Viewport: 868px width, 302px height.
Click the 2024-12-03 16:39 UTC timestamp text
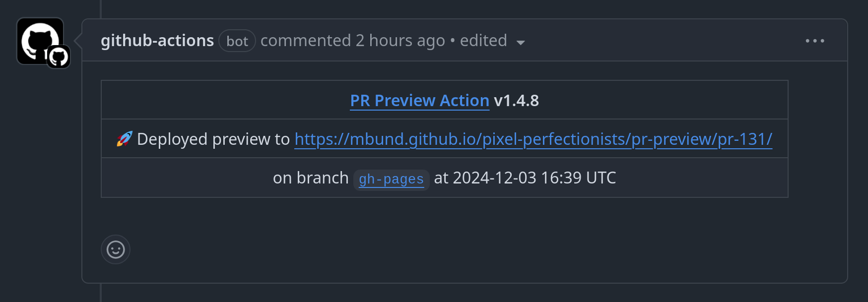point(534,178)
